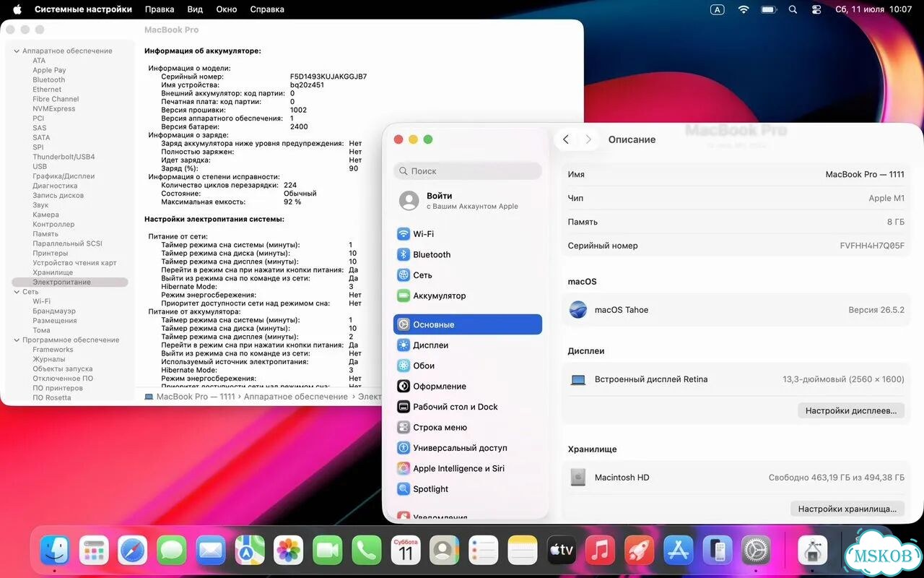Collapse the Сеть section in System Information

[x=17, y=292]
